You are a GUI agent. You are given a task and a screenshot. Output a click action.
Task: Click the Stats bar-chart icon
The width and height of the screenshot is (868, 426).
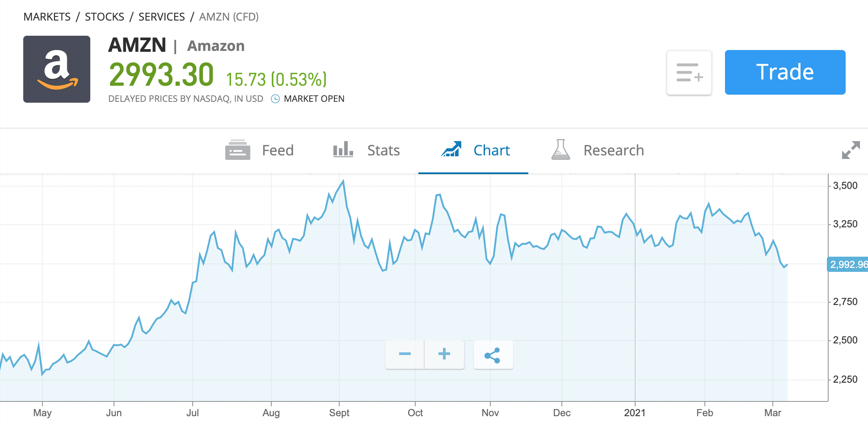coord(343,149)
